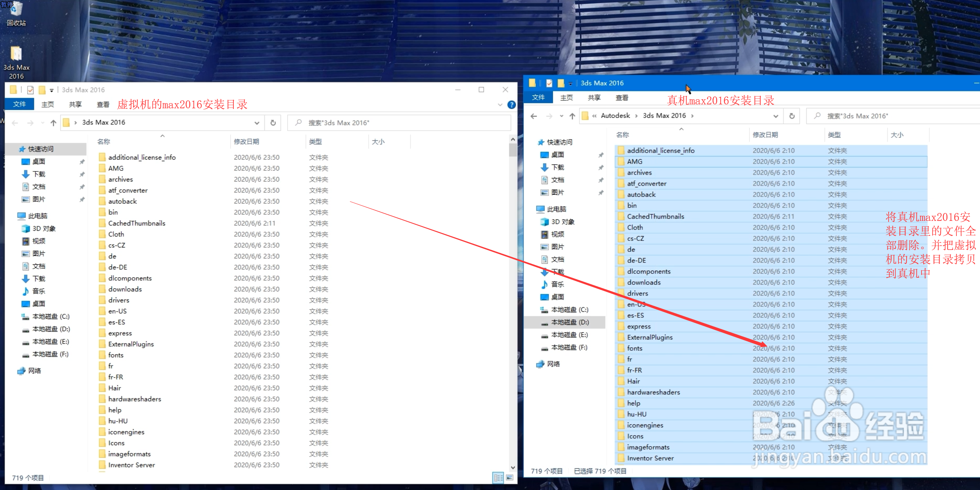Switch the left window to large icons view

[x=509, y=477]
